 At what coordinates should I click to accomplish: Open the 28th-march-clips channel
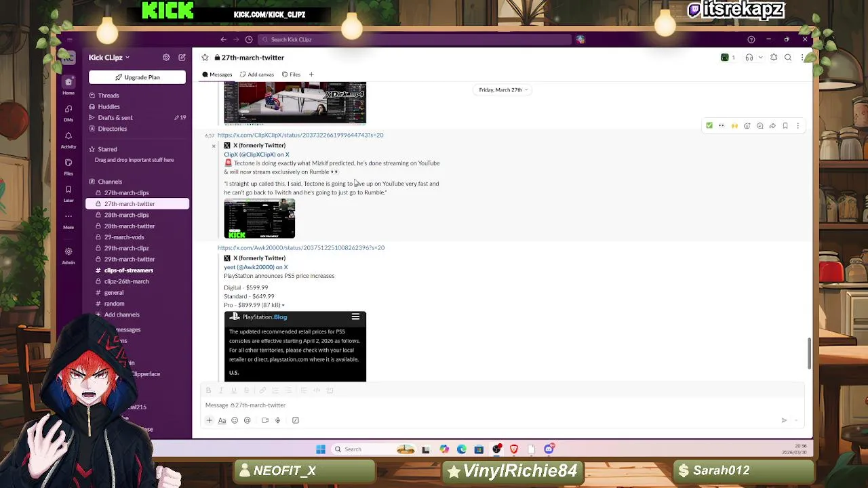(126, 215)
